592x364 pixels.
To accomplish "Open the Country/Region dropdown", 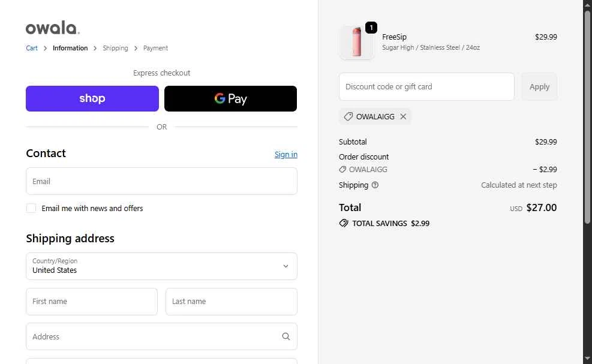I will (161, 266).
